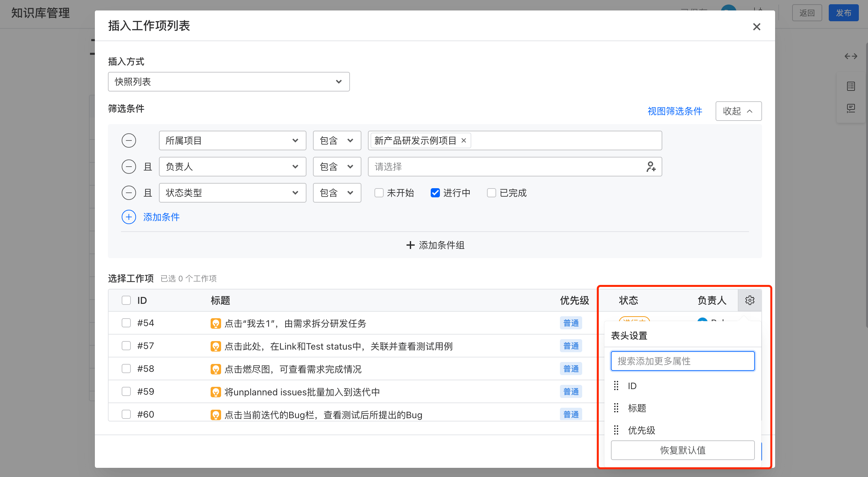This screenshot has height=477, width=868.
Task: Remove the 状态类型 condition row
Action: [129, 193]
